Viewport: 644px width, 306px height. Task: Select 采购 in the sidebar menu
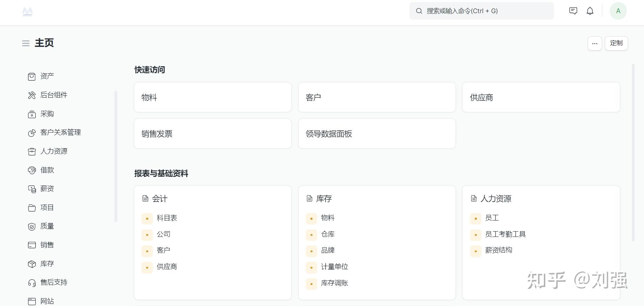(x=47, y=114)
